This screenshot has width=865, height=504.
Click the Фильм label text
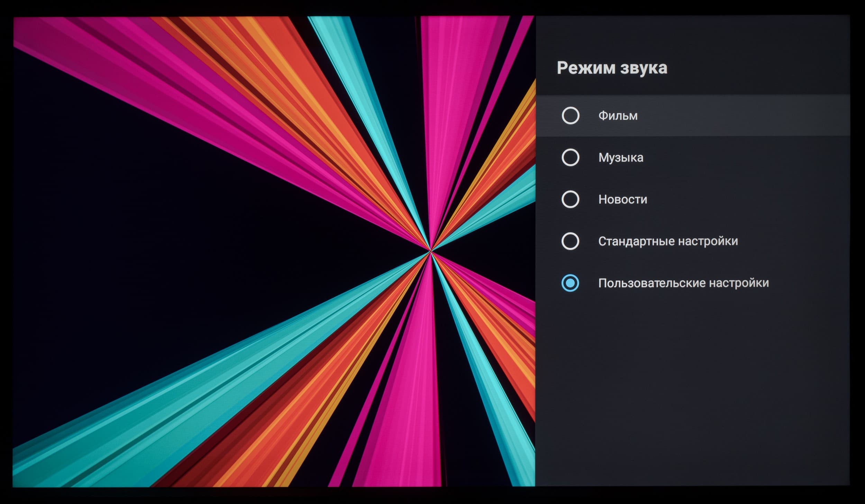tap(618, 116)
